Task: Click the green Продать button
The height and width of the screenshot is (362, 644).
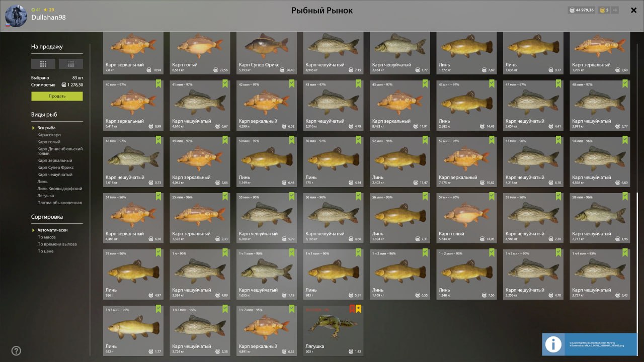Action: [57, 96]
